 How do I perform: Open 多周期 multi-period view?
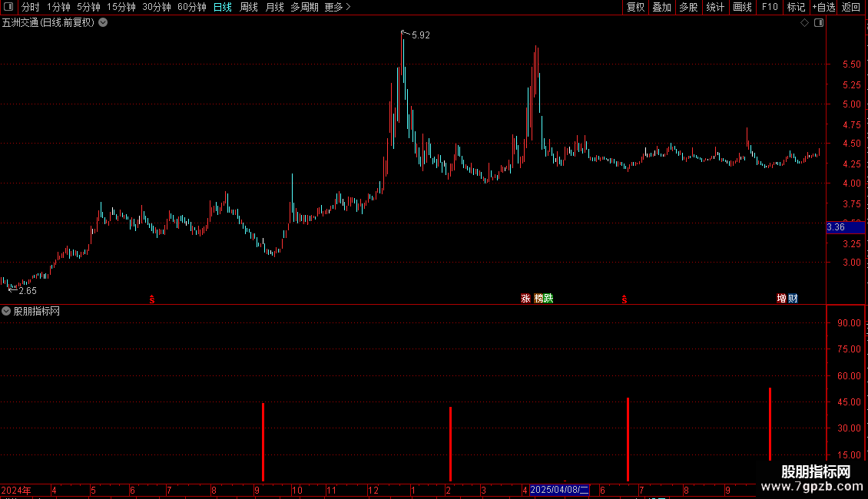(x=304, y=7)
